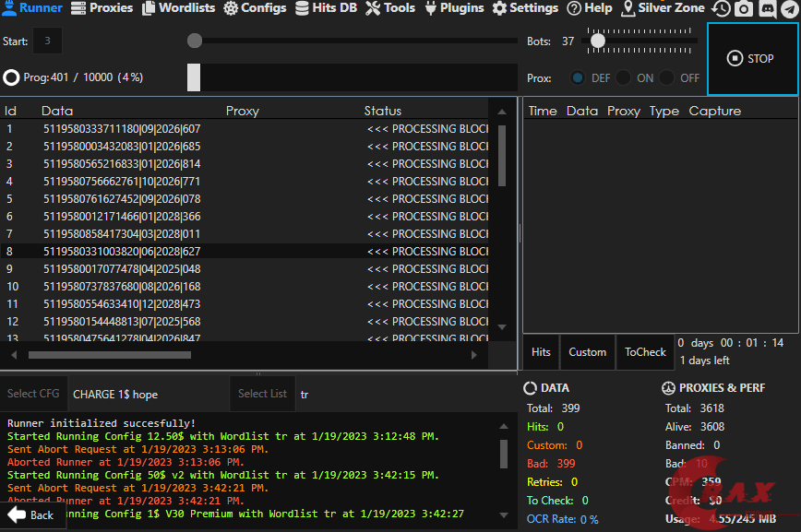Open the history clock icon
801x532 pixels.
(x=721, y=8)
